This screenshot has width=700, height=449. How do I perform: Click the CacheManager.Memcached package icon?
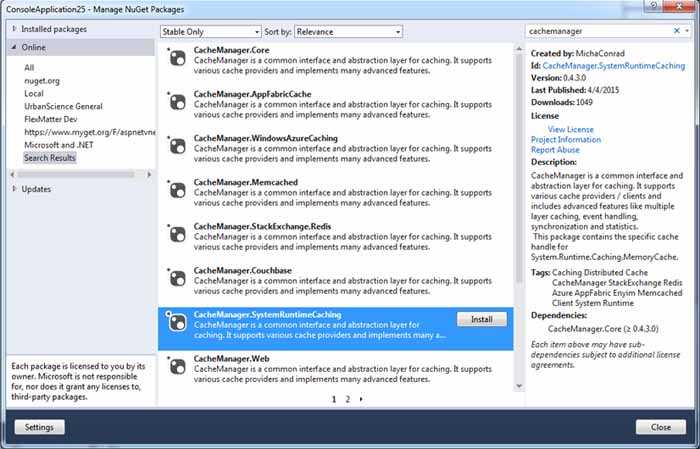coord(177,191)
